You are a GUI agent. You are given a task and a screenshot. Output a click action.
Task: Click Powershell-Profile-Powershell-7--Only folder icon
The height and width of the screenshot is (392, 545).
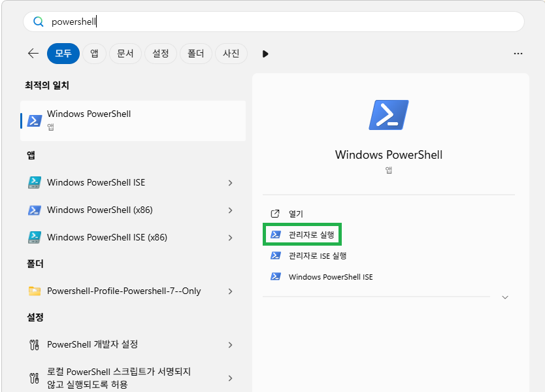point(35,291)
